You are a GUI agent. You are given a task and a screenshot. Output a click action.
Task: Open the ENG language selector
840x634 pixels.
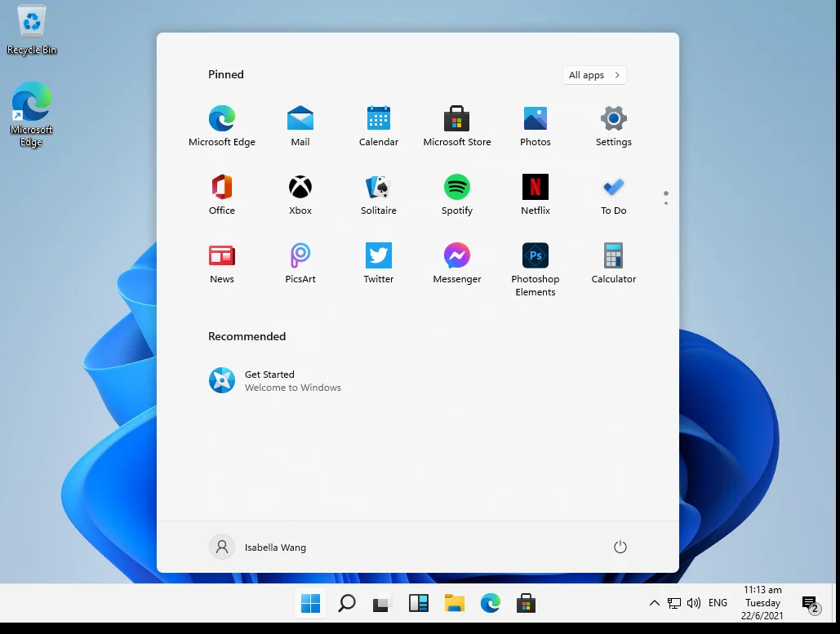point(717,603)
